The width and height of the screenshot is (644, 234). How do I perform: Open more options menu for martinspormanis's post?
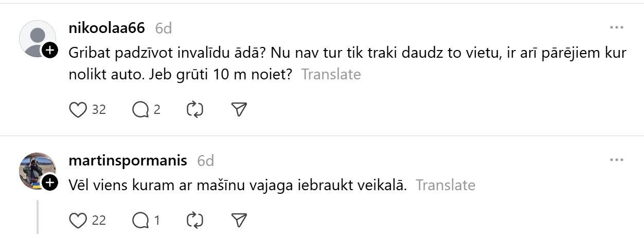(x=616, y=160)
